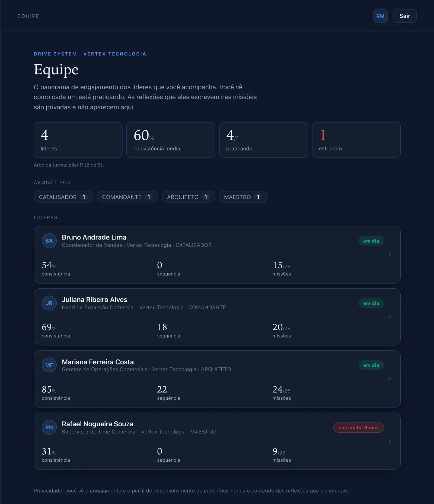Expand Bruno Andrade Lima's card chevron
Screen dimensions: 434x504
pos(390,255)
